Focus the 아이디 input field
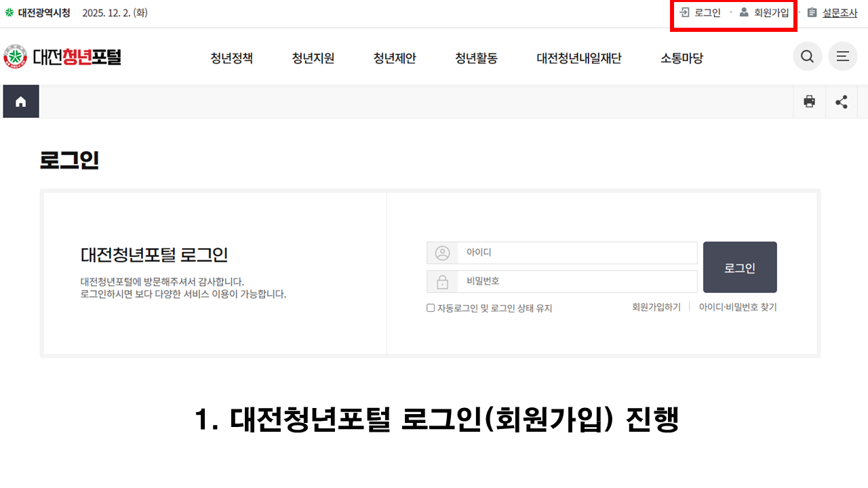The height and width of the screenshot is (488, 868). (x=576, y=253)
